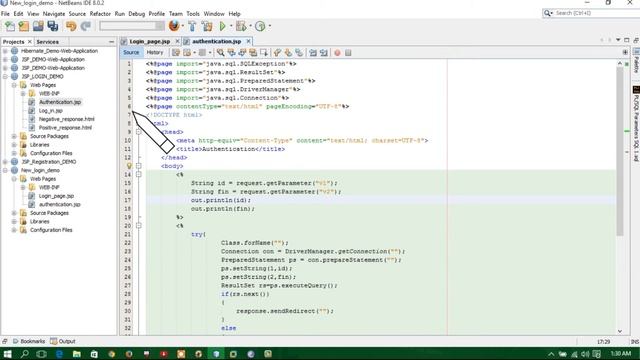Open the Debug Project dropdown arrow
640x360 pixels.
pyautogui.click(x=250, y=26)
